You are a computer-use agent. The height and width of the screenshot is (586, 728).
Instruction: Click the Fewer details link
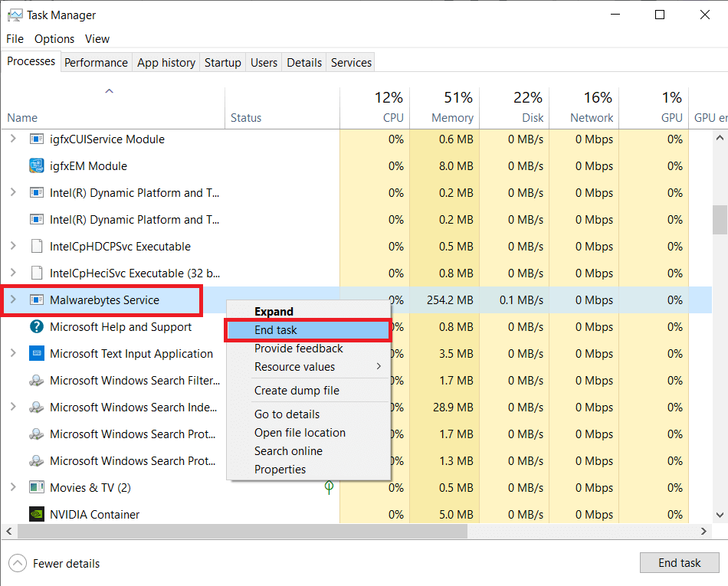click(x=67, y=563)
